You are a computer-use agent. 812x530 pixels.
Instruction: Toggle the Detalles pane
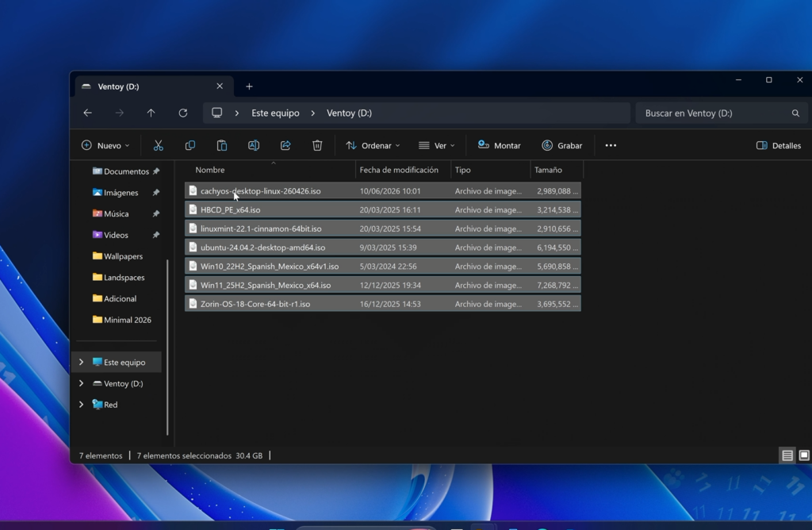point(779,145)
